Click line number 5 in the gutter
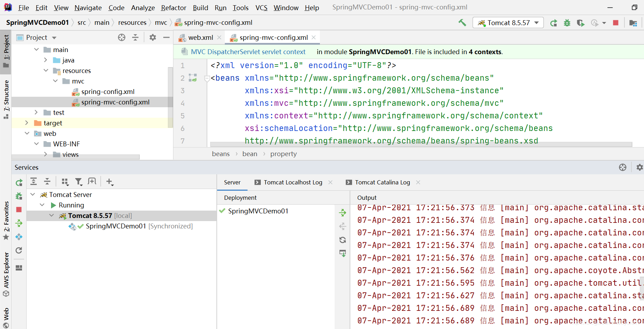Screen dimensions: 644x329 click(x=183, y=116)
